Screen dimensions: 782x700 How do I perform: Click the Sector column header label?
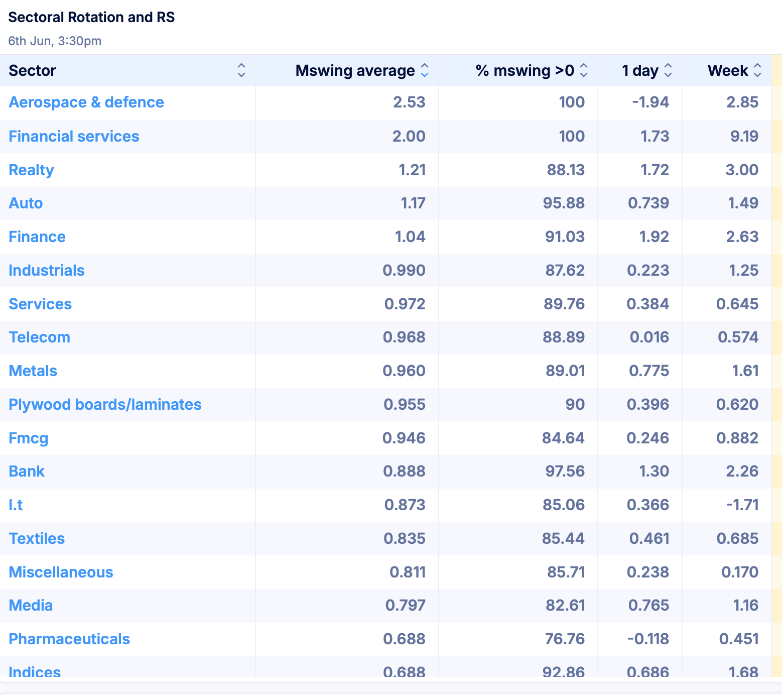coord(32,71)
